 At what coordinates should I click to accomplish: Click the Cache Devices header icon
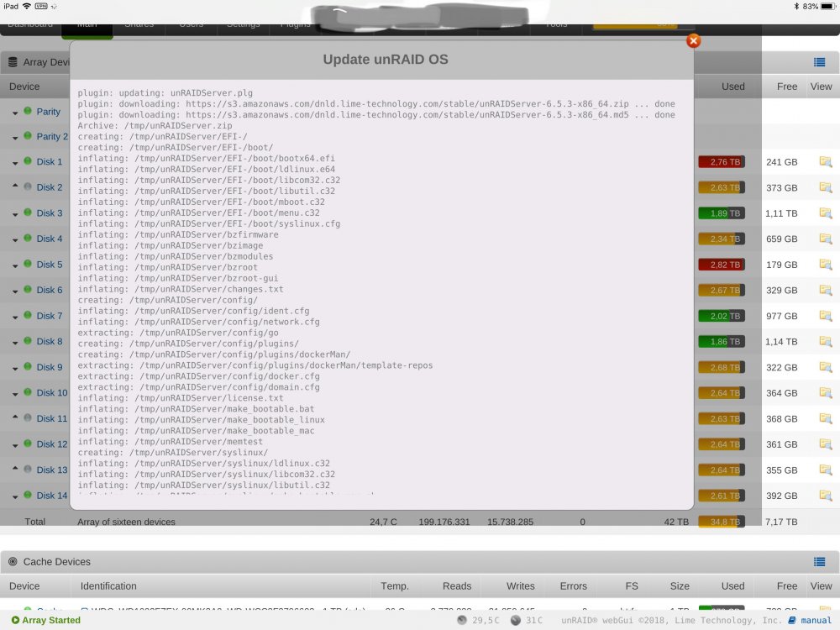[x=13, y=561]
